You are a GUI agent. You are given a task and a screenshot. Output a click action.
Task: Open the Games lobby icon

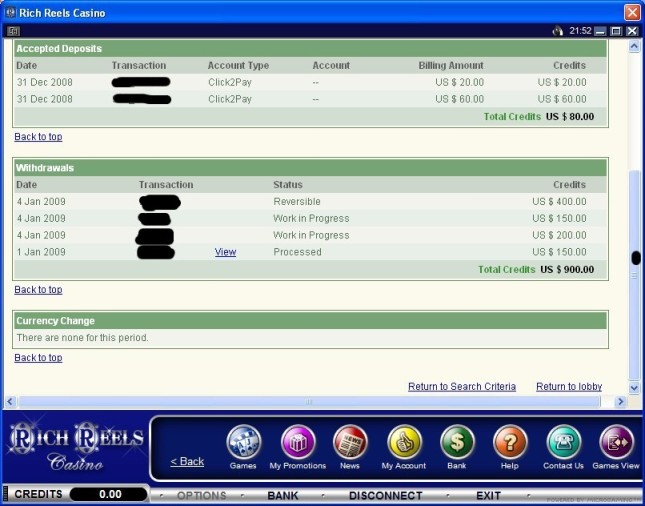click(x=244, y=442)
